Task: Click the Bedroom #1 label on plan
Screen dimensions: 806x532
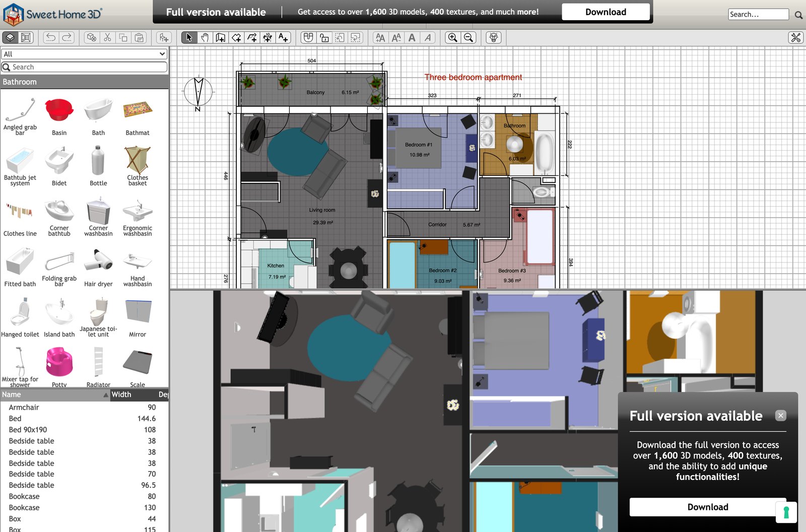Action: click(419, 145)
